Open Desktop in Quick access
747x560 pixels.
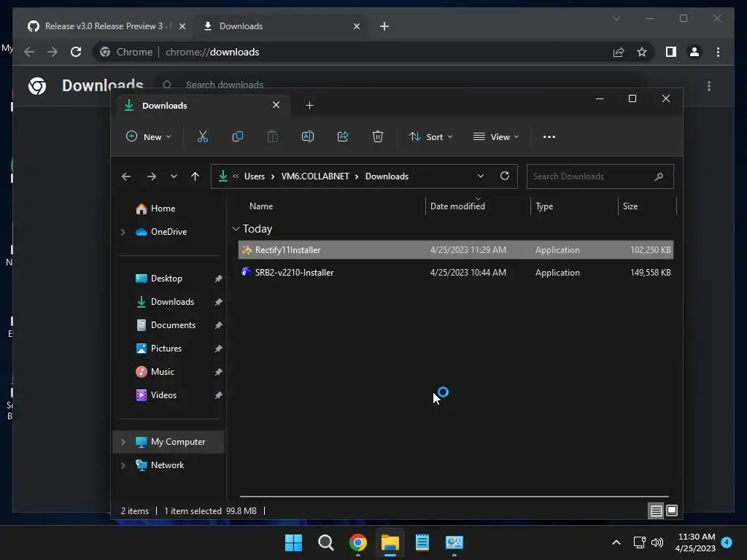point(166,279)
